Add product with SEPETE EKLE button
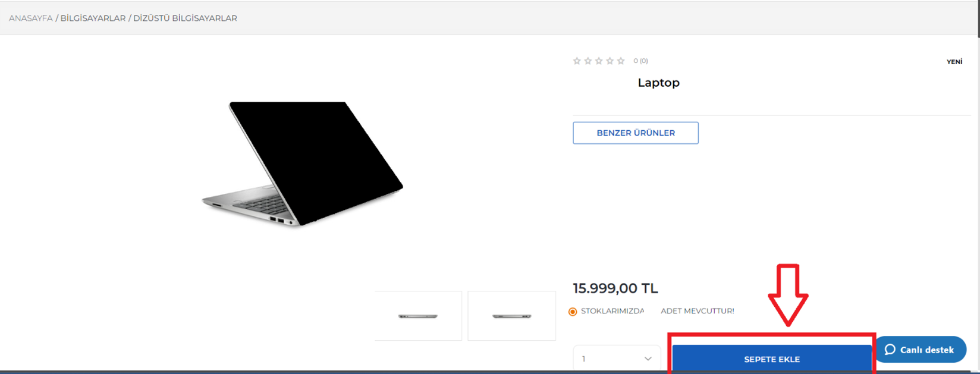The image size is (980, 374). click(x=772, y=359)
